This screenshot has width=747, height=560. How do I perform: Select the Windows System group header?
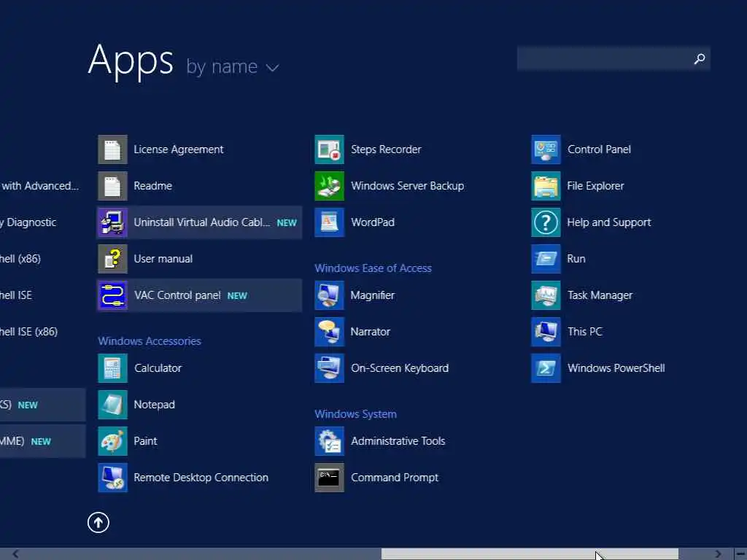pyautogui.click(x=355, y=414)
